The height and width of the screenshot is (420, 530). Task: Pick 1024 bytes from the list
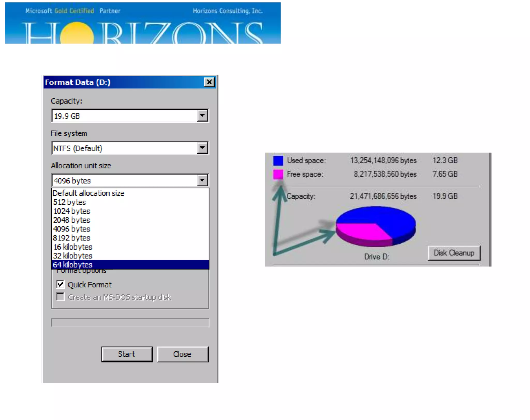(72, 211)
